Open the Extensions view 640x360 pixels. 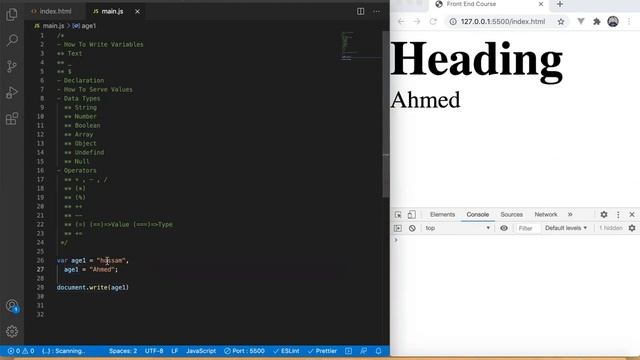12,119
